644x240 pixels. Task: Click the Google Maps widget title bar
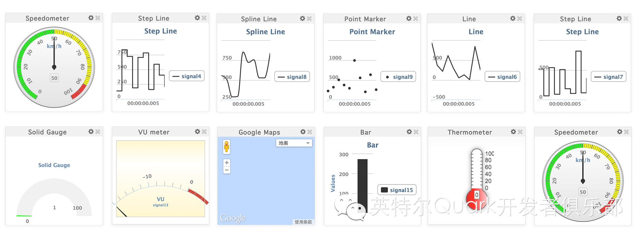tap(260, 132)
